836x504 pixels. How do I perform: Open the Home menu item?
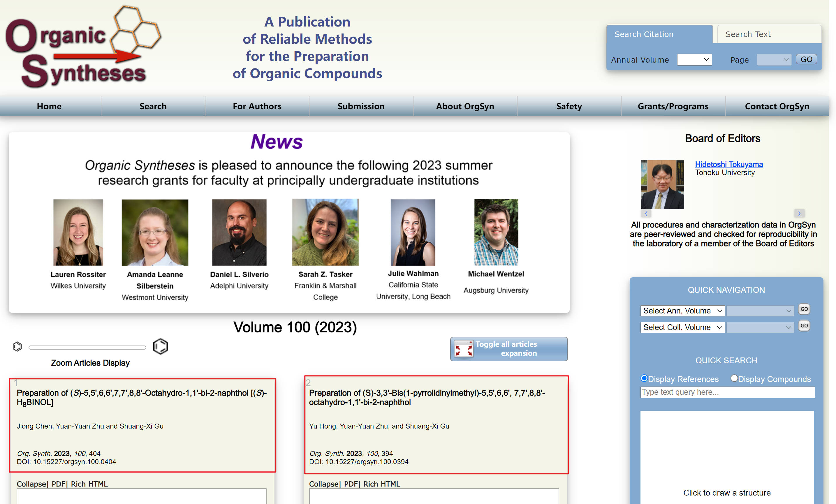[x=49, y=106]
